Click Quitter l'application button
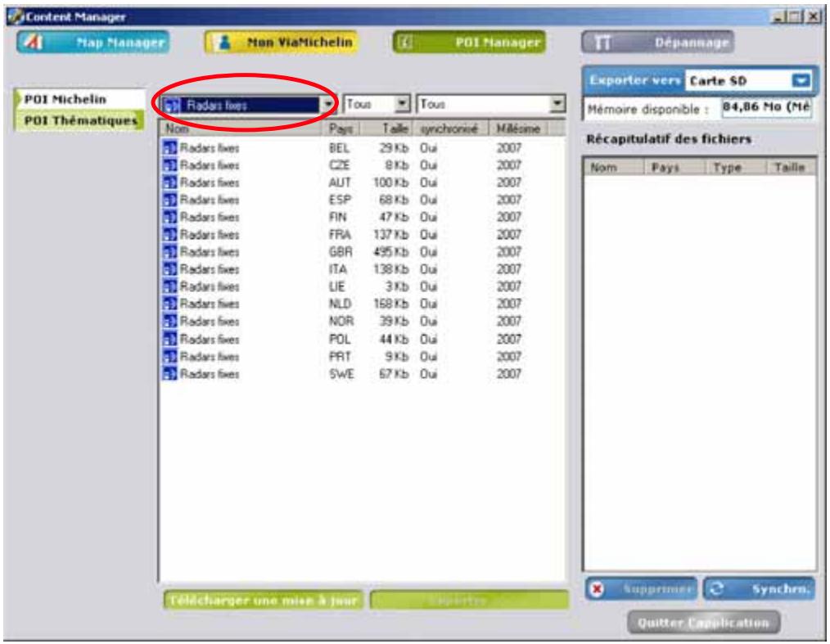This screenshot has width=830, height=644. (703, 622)
